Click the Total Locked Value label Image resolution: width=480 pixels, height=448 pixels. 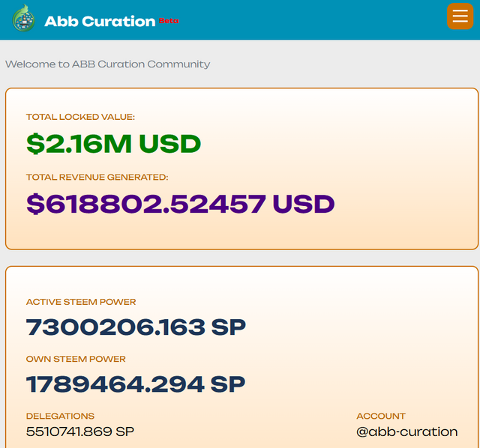click(80, 117)
